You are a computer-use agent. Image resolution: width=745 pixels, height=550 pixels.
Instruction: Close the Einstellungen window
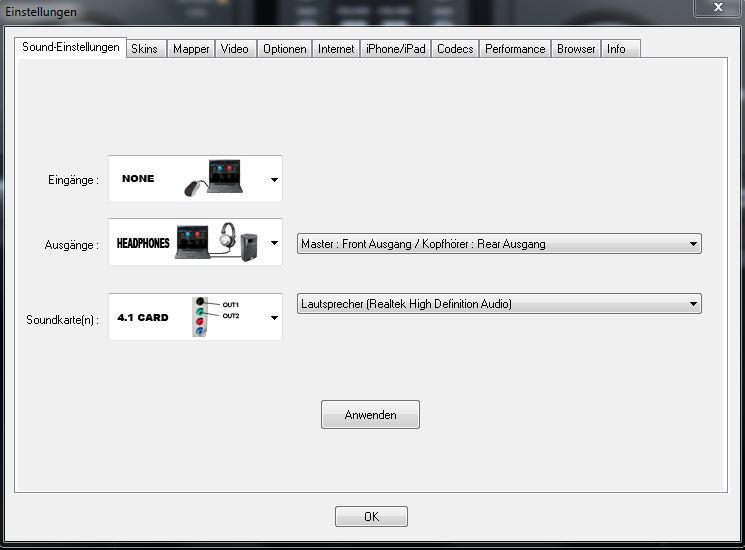click(x=718, y=7)
